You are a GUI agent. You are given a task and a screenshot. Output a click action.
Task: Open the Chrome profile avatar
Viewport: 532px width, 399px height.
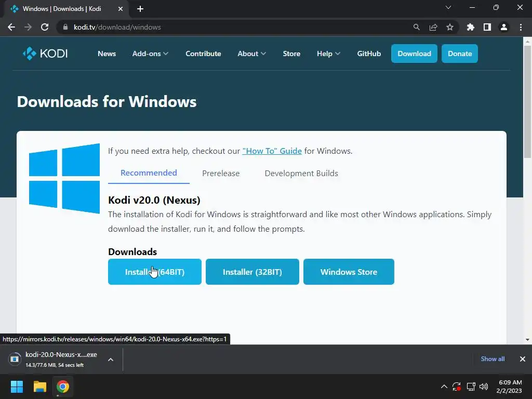pos(504,27)
